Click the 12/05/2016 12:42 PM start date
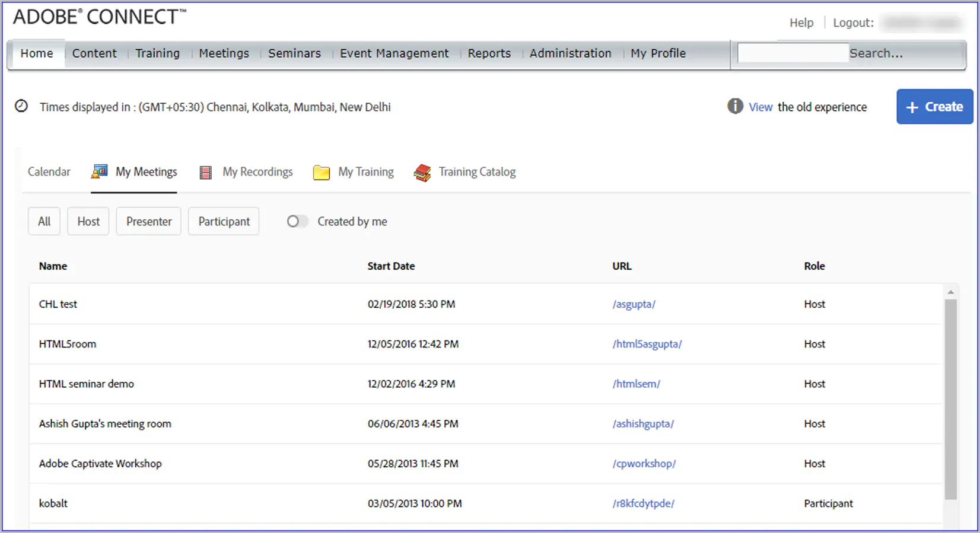Viewport: 980px width, 533px height. (413, 344)
